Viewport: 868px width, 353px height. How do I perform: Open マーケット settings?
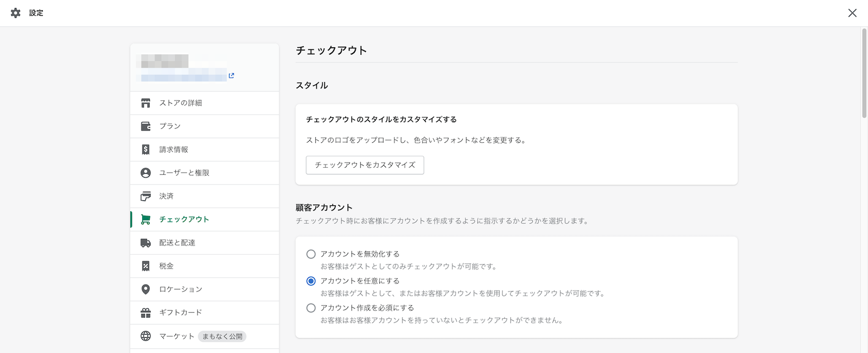coord(205,336)
